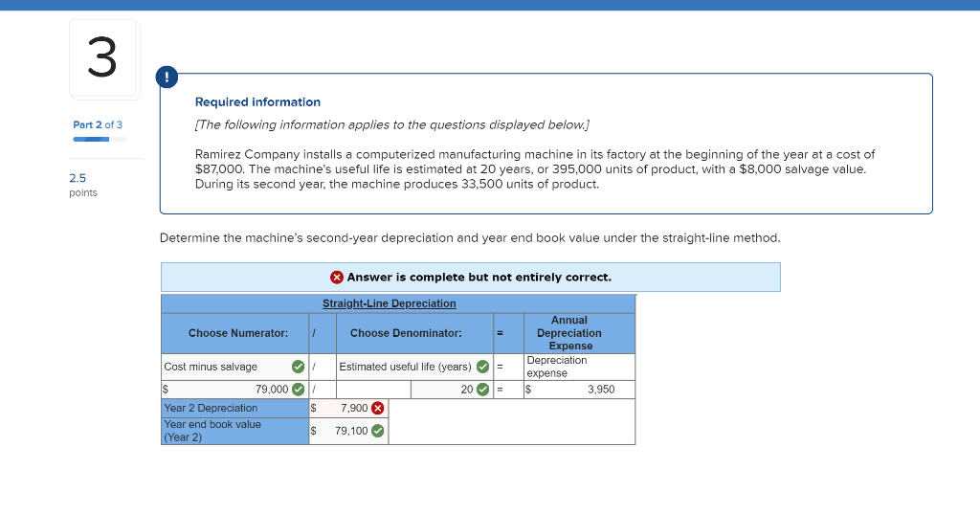
Task: Click 'The following information applies' italic note
Action: [x=392, y=125]
